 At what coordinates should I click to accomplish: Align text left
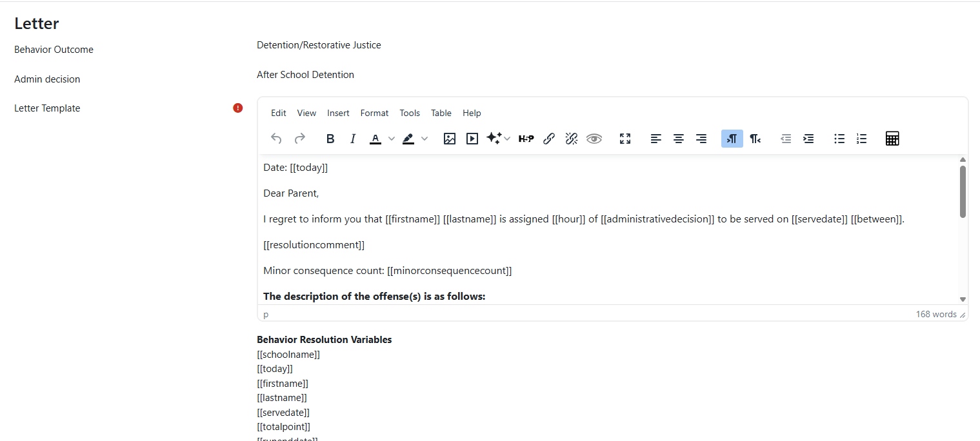pos(656,139)
